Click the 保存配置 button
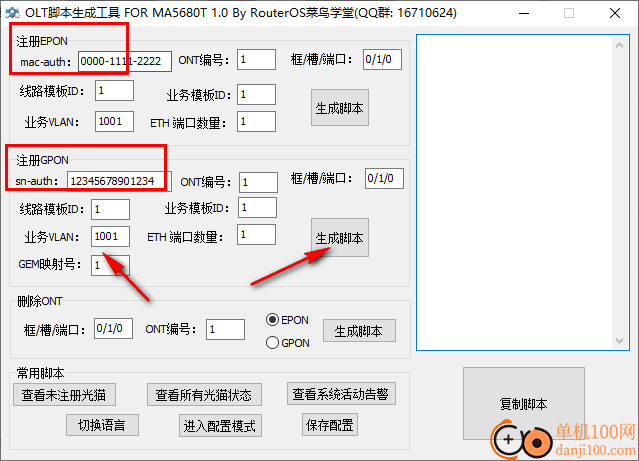The width and height of the screenshot is (639, 461). click(330, 425)
